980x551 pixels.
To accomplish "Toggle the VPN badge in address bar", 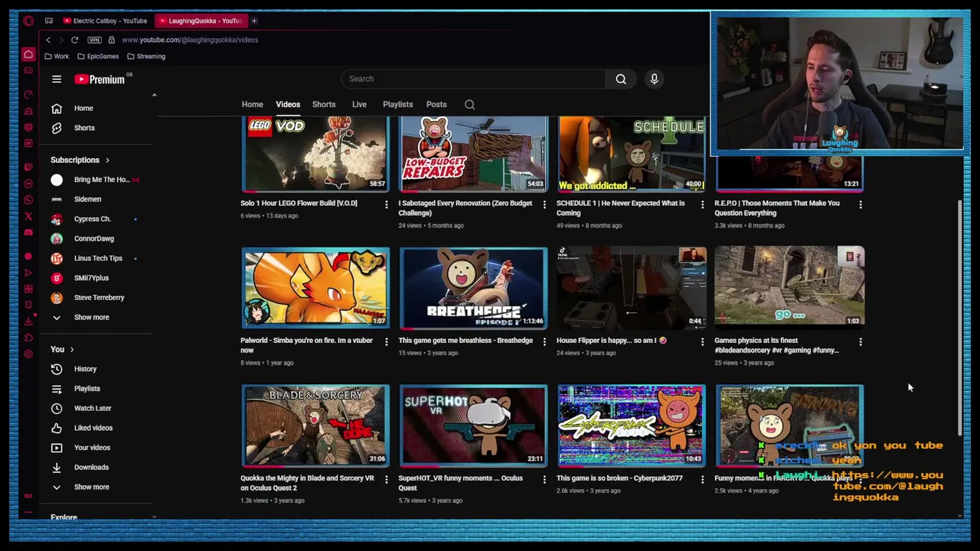I will click(94, 40).
